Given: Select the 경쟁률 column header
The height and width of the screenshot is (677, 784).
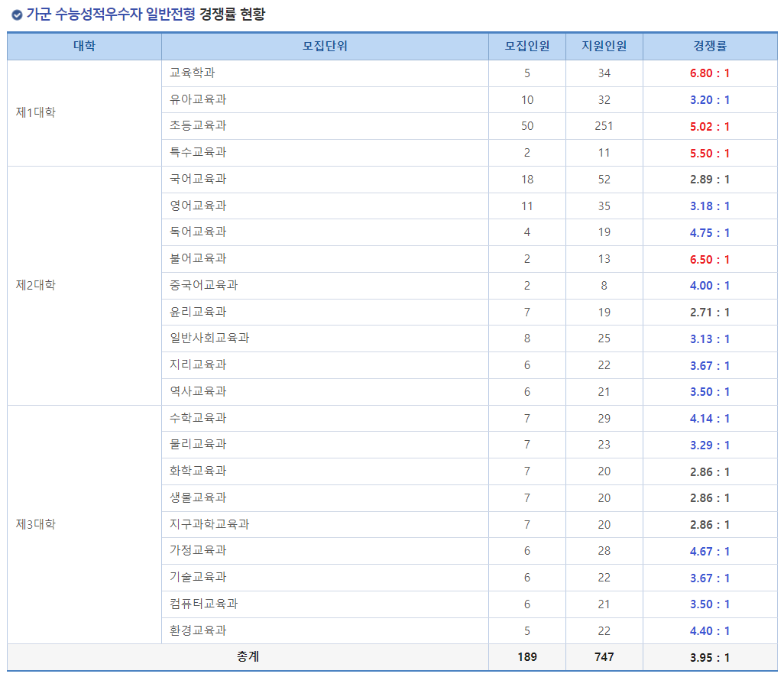Looking at the screenshot, I should 709,46.
